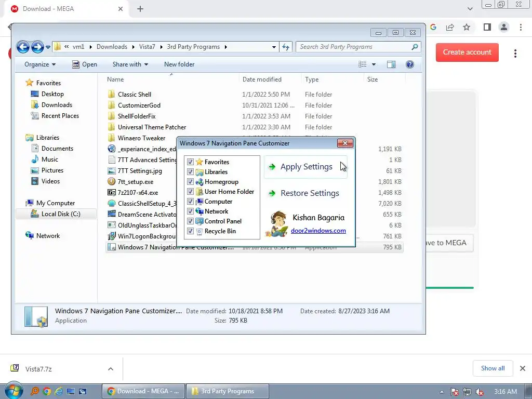532x399 pixels.
Task: Switch to the Download - MEGA tab
Action: [66, 9]
